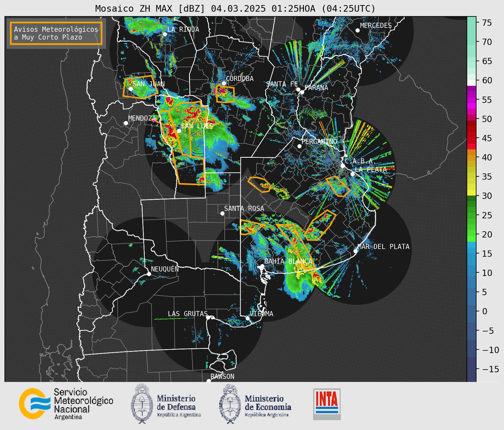The height and width of the screenshot is (430, 504).
Task: Click the yellow 30 dBZ color swatch
Action: tap(471, 193)
